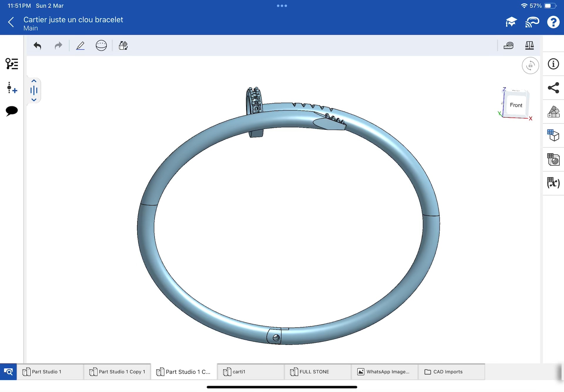
Task: Open the FULL STONE tab
Action: click(x=317, y=372)
